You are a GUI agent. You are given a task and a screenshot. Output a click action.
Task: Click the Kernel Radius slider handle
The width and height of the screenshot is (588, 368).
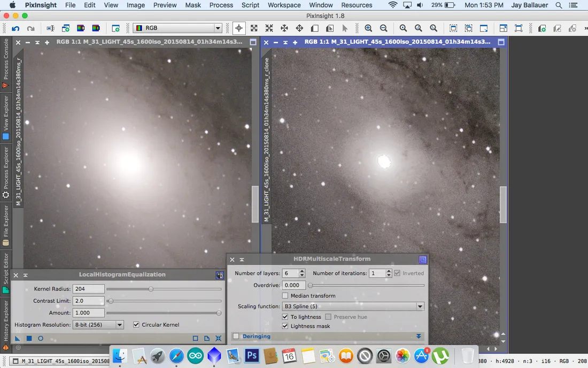click(x=151, y=289)
